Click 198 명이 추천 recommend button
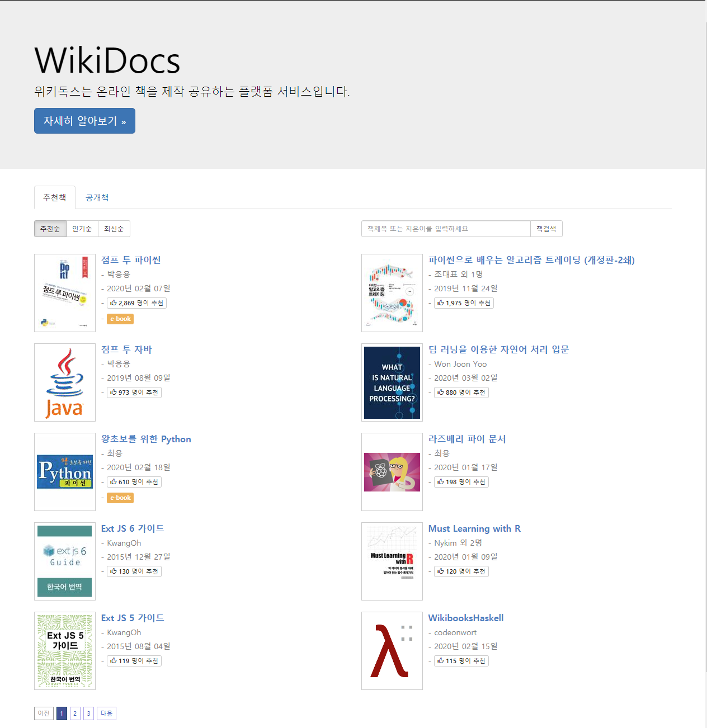Image resolution: width=707 pixels, height=728 pixels. pos(461,482)
